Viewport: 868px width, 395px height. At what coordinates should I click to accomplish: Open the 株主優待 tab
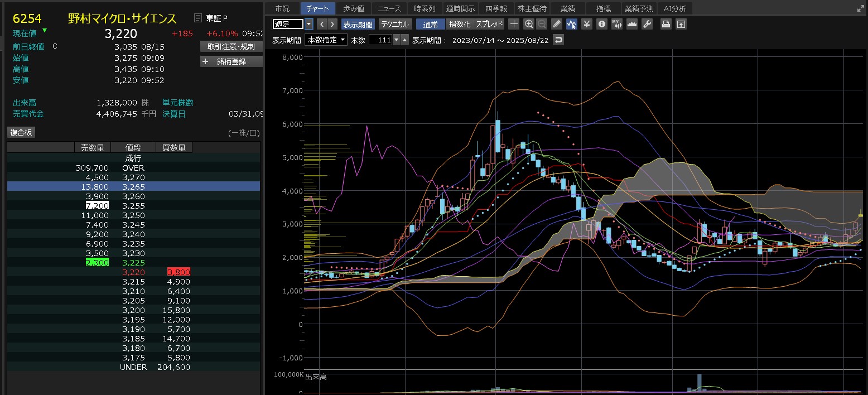tap(532, 8)
